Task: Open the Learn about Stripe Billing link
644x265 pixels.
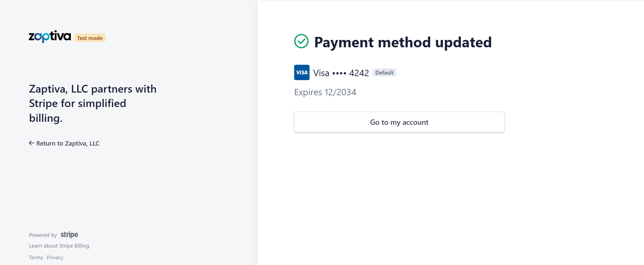Action: click(59, 246)
